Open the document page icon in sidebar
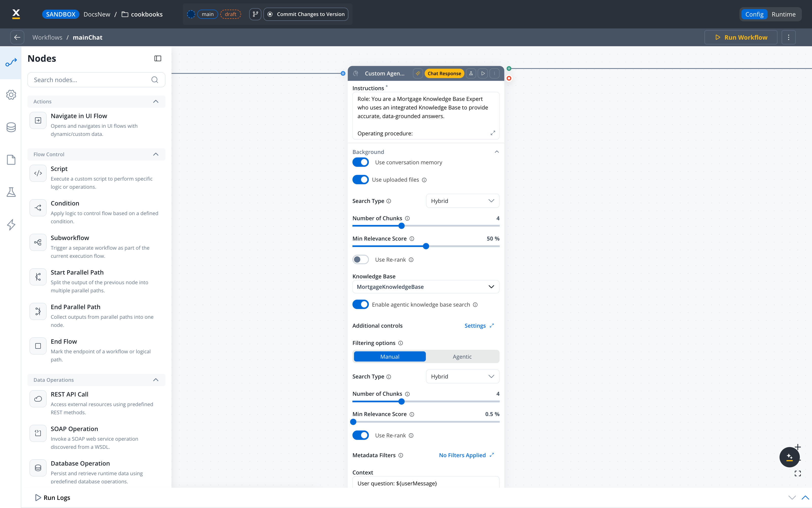812x508 pixels. (11, 160)
